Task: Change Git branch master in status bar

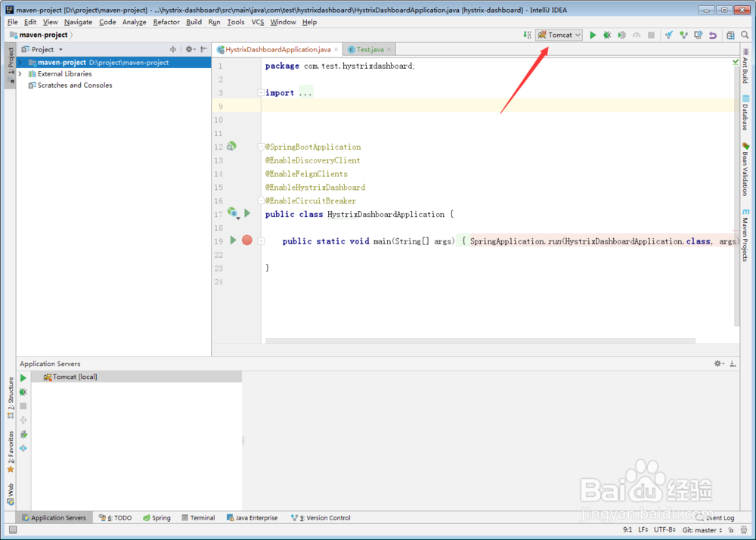Action: [x=702, y=530]
